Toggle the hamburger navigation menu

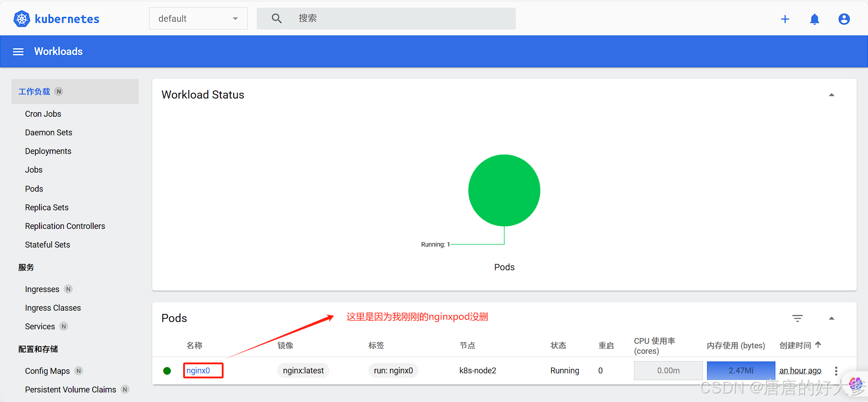pyautogui.click(x=18, y=52)
